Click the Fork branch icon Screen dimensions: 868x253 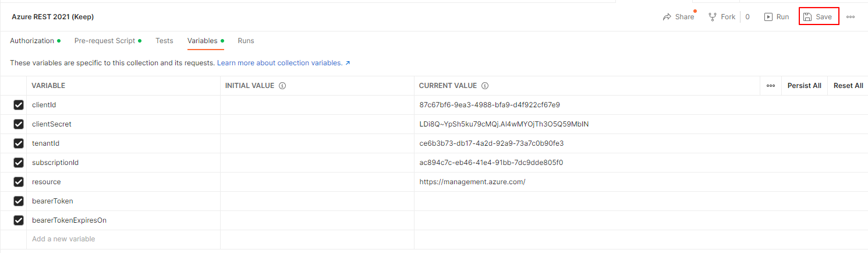coord(712,17)
